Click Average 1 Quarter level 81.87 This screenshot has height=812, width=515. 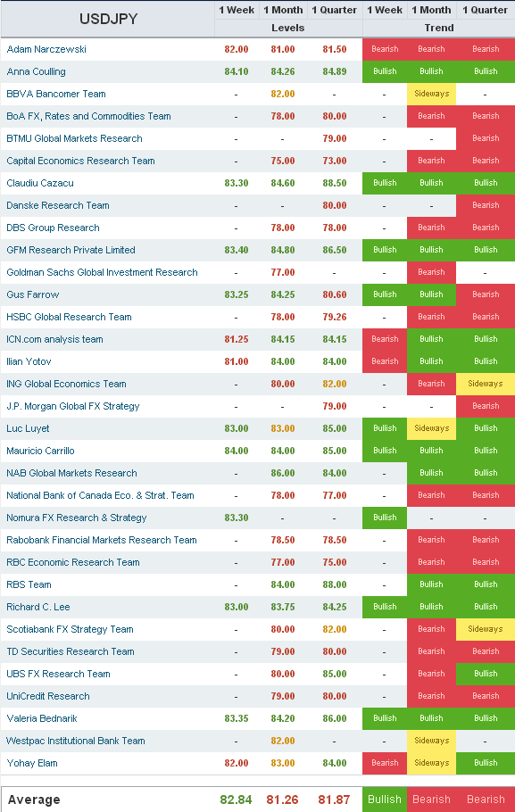(334, 800)
